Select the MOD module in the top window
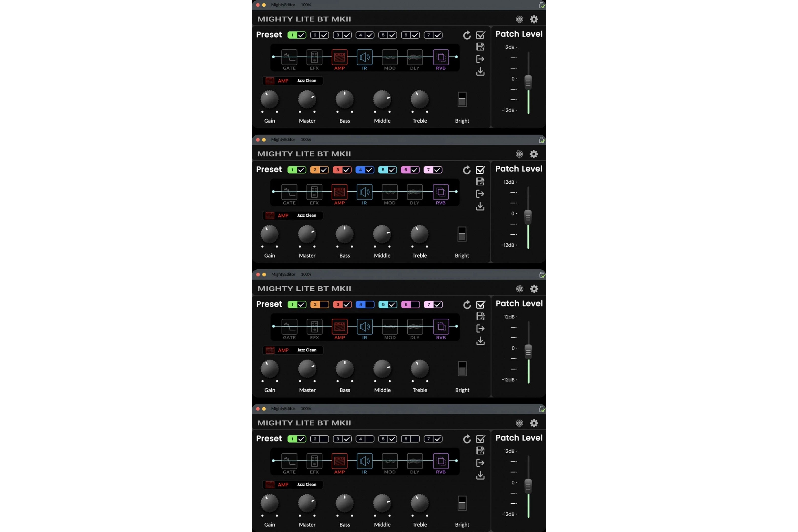The height and width of the screenshot is (532, 798). pyautogui.click(x=390, y=57)
